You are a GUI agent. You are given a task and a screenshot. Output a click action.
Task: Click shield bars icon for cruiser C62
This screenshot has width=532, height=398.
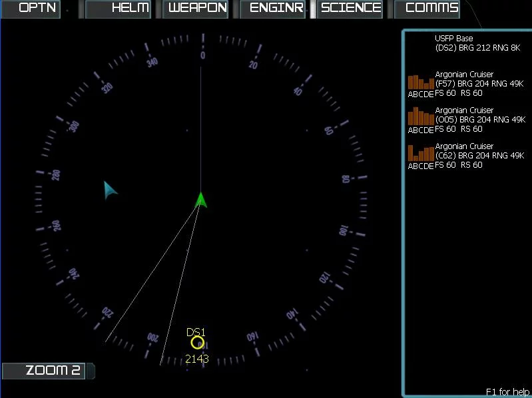(x=421, y=153)
